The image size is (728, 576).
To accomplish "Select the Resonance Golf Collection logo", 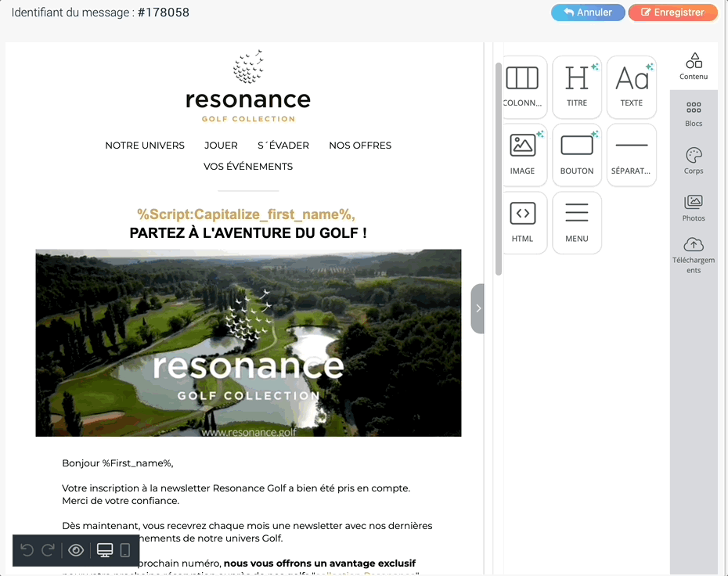I will click(x=248, y=86).
